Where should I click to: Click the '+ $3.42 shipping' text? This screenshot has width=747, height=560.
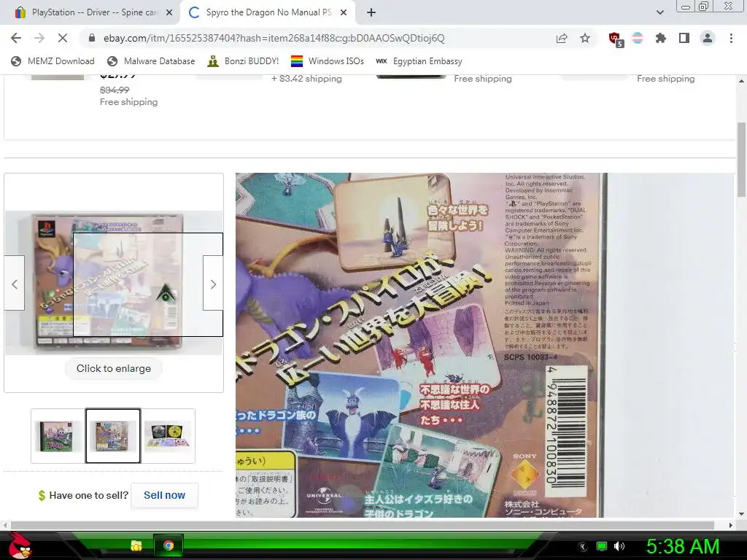[x=307, y=79]
